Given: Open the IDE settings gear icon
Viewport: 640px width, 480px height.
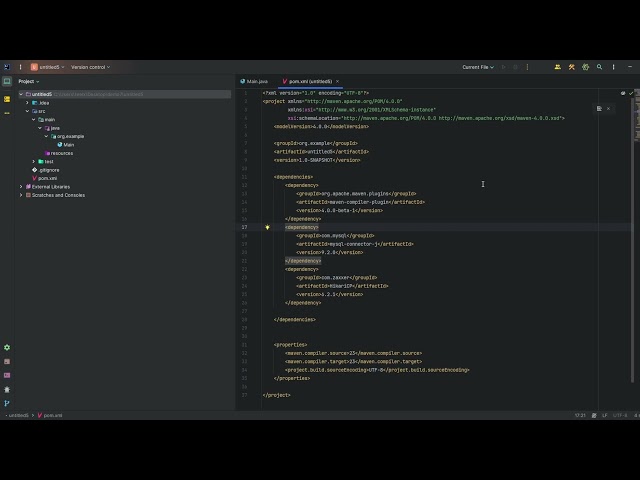Looking at the screenshot, I should [585, 67].
